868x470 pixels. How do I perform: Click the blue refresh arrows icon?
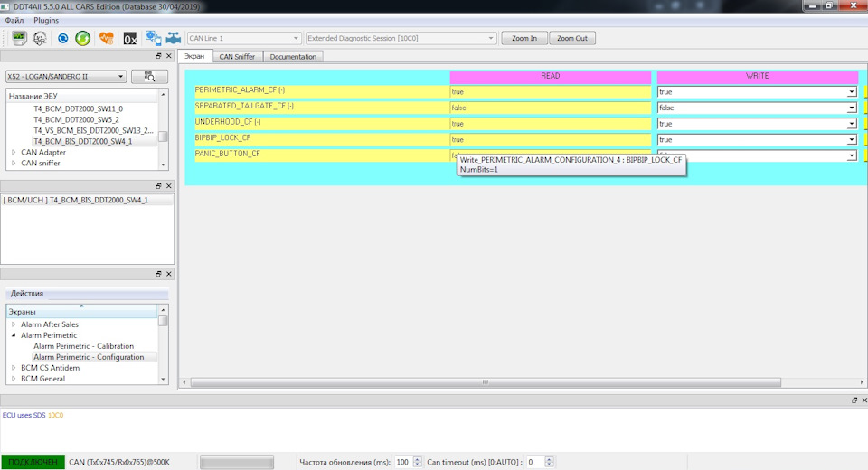tap(63, 38)
